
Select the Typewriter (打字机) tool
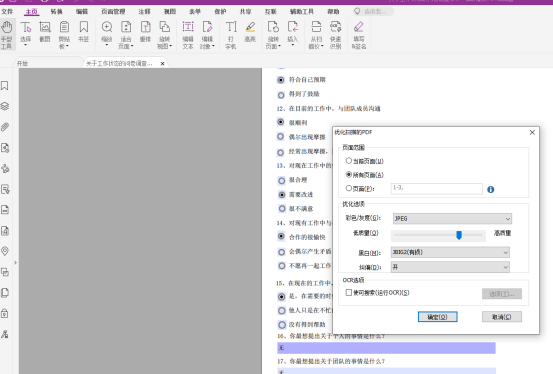pyautogui.click(x=231, y=35)
